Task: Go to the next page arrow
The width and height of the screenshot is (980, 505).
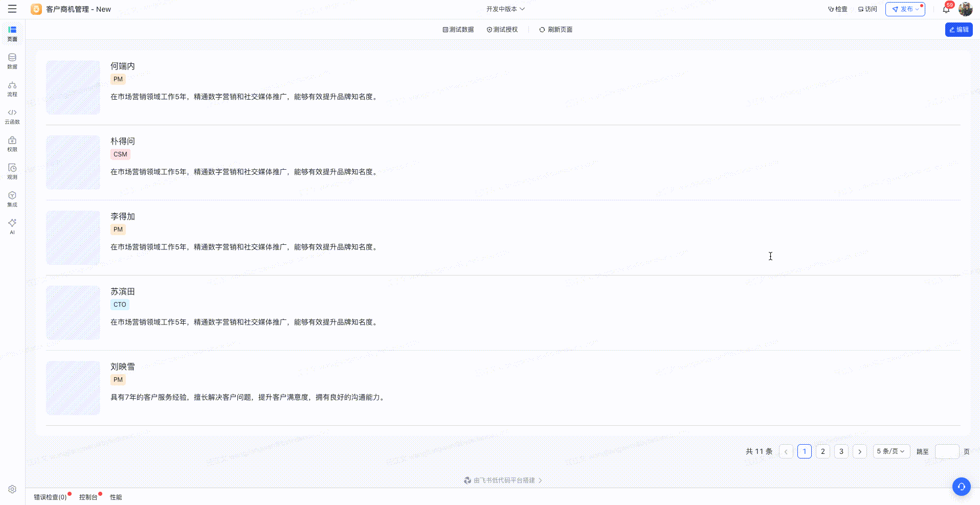Action: click(860, 451)
